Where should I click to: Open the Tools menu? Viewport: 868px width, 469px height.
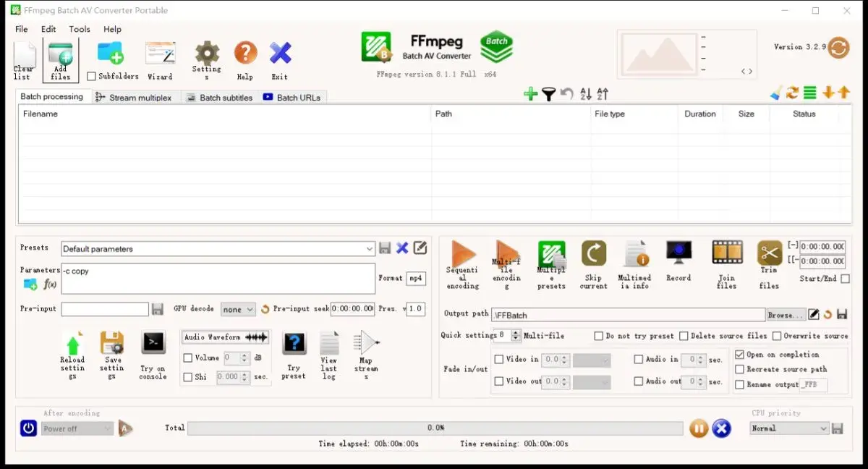pos(80,29)
